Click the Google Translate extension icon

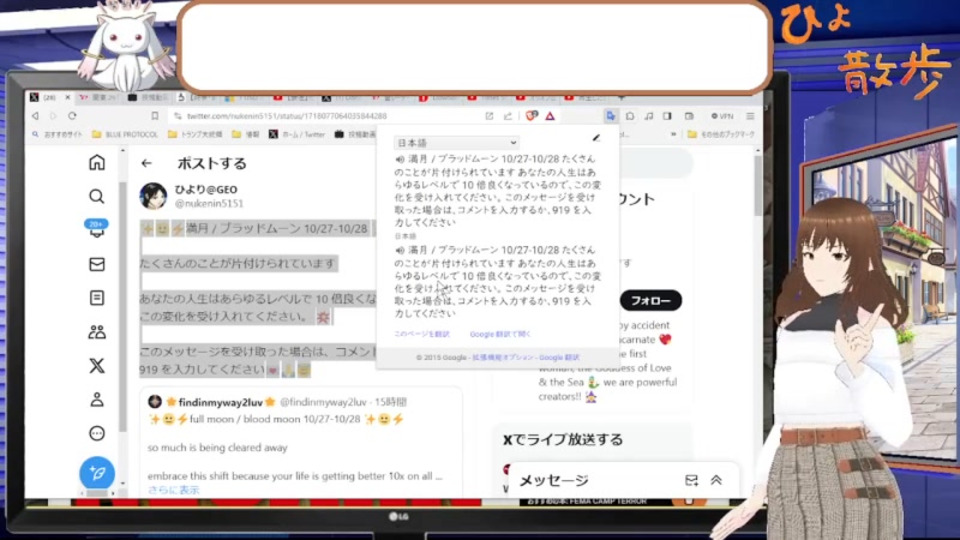(610, 116)
